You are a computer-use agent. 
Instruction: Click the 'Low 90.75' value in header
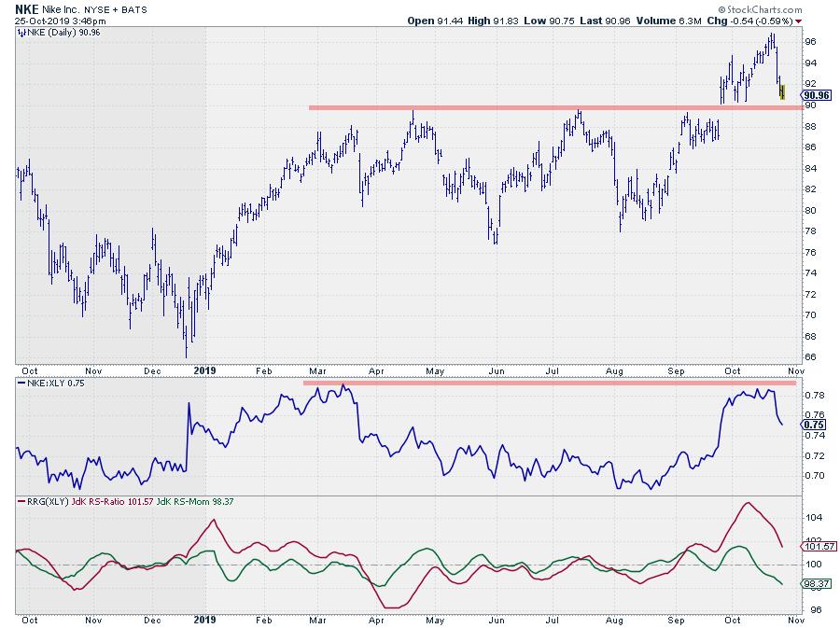[549, 21]
